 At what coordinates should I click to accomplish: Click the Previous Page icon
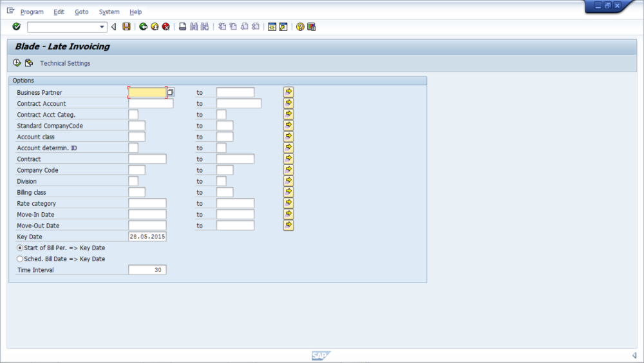[233, 26]
